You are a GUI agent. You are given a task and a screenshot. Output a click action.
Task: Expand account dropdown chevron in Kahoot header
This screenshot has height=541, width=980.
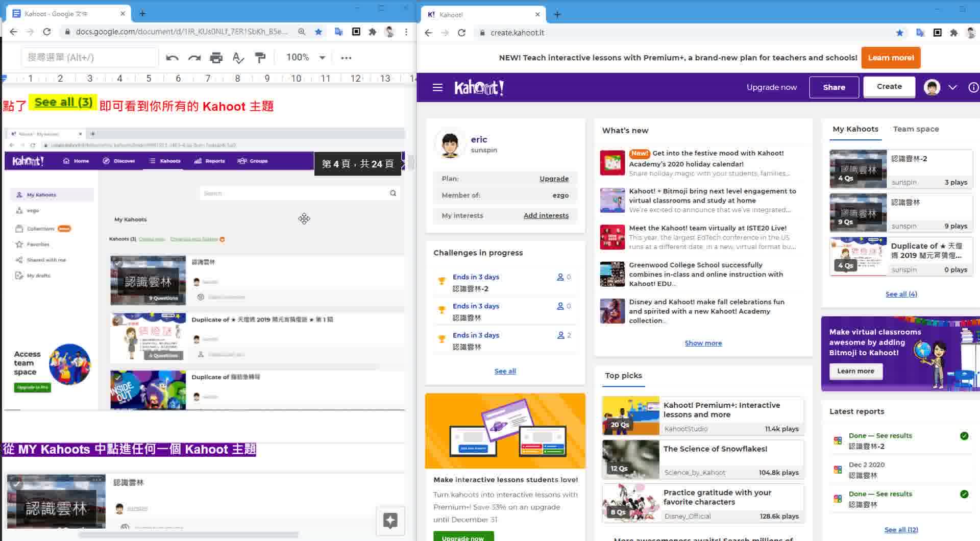click(x=952, y=87)
